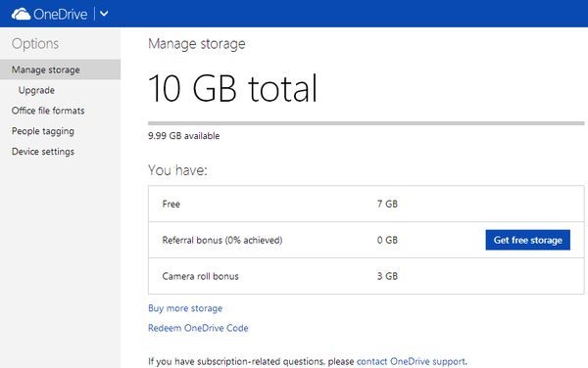Click the storage usage progress bar
The height and width of the screenshot is (368, 588).
(366, 123)
